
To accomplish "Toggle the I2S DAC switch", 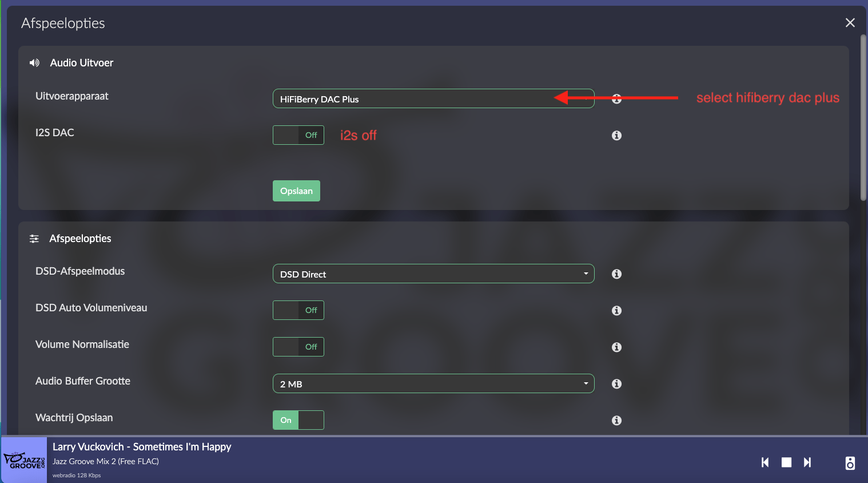I will 298,135.
